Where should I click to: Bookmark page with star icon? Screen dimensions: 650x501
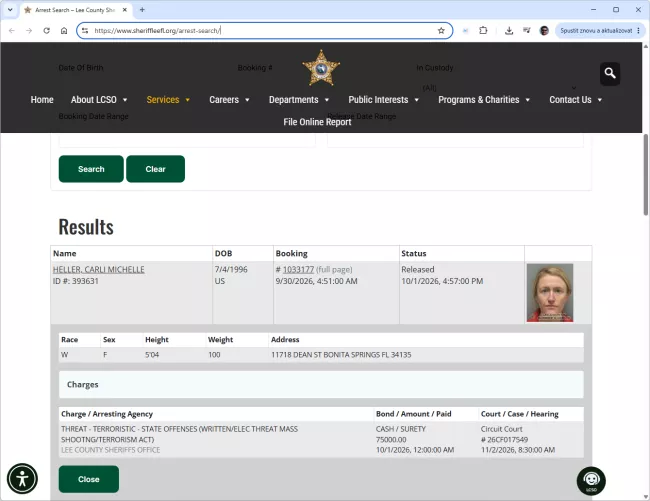click(441, 31)
